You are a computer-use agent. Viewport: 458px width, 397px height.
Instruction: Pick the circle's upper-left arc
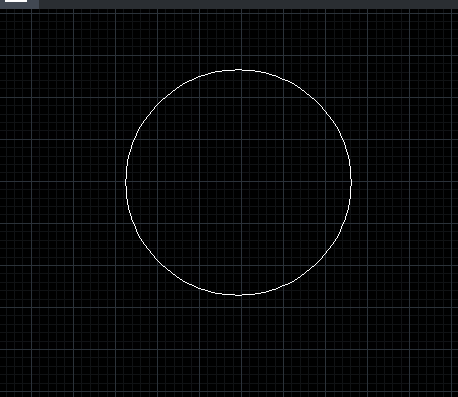[159, 103]
